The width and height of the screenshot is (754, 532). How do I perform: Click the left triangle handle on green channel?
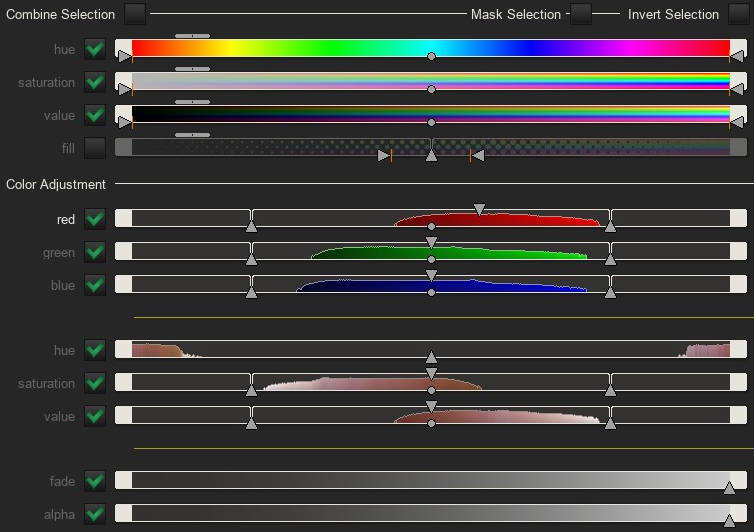tap(251, 259)
